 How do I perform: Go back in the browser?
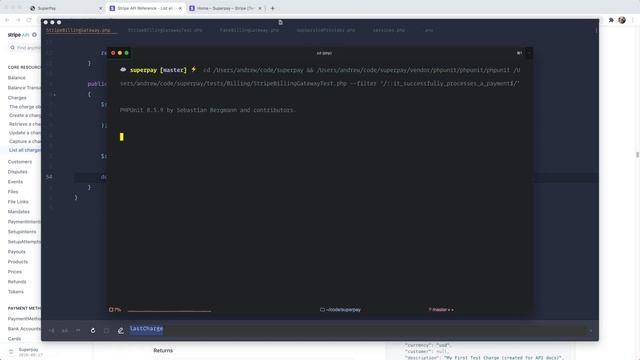7,20
